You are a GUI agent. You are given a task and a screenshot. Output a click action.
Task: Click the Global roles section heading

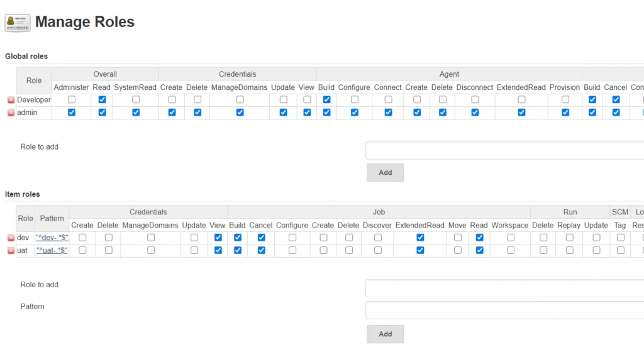[26, 56]
